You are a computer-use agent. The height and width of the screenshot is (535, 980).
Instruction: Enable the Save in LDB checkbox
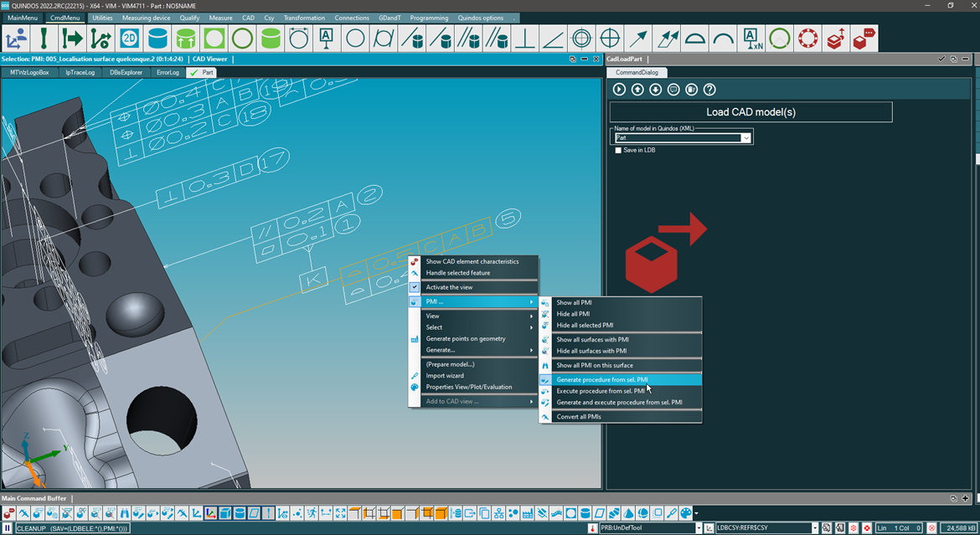(x=618, y=151)
